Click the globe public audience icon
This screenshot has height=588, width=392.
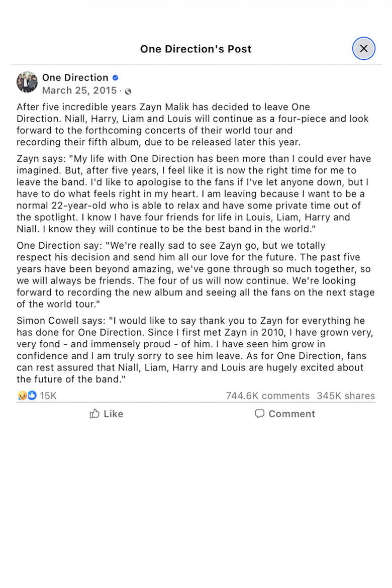point(128,91)
